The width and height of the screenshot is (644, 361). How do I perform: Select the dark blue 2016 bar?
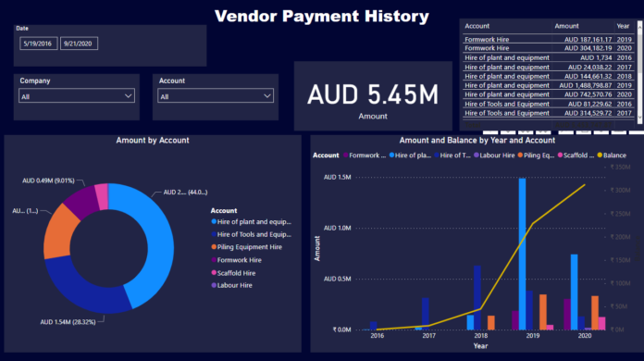coord(373,326)
